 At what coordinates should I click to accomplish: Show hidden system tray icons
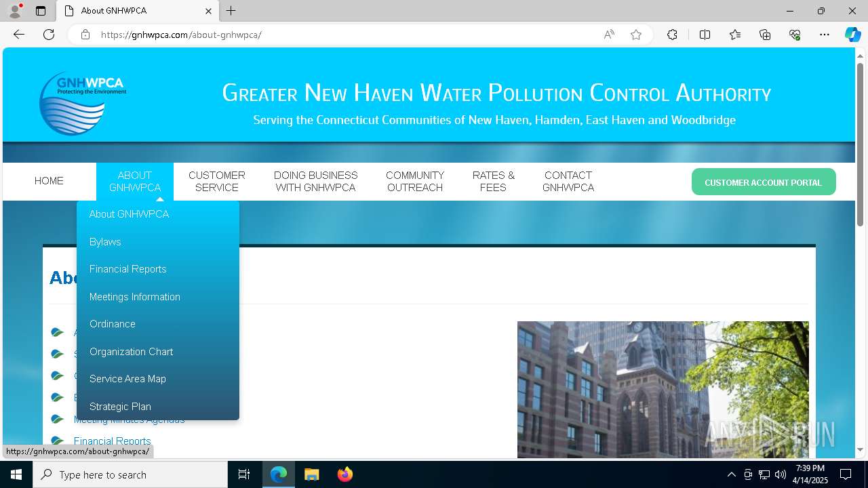(731, 474)
